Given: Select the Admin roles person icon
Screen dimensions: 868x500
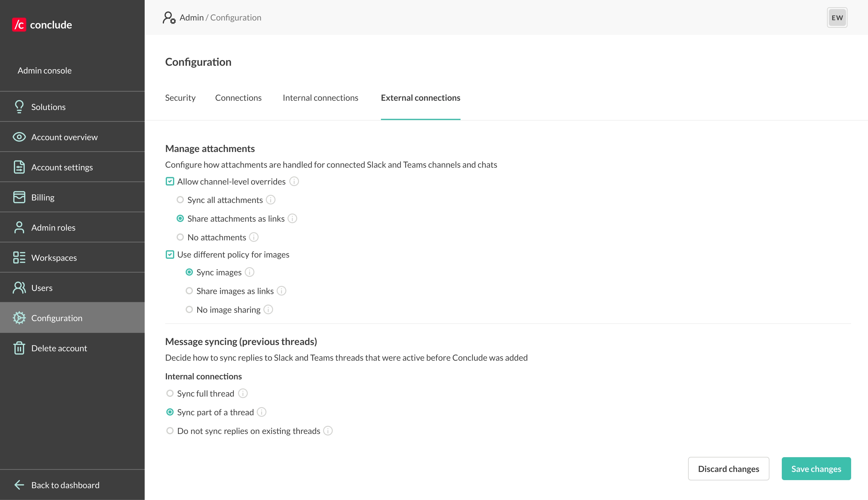Looking at the screenshot, I should pyautogui.click(x=19, y=227).
